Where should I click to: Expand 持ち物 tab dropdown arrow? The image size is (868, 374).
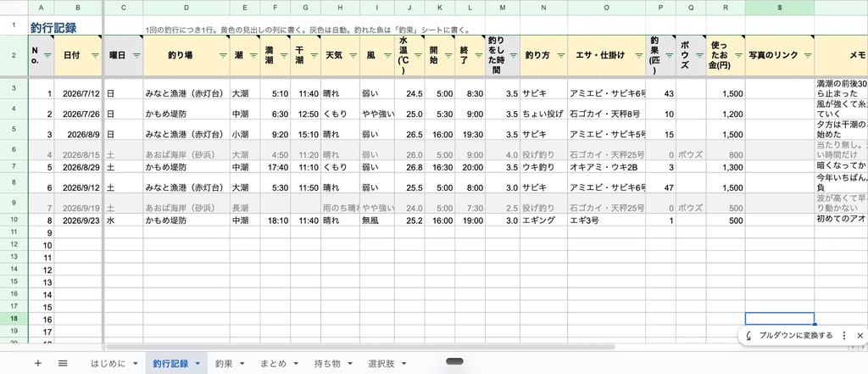(x=349, y=364)
